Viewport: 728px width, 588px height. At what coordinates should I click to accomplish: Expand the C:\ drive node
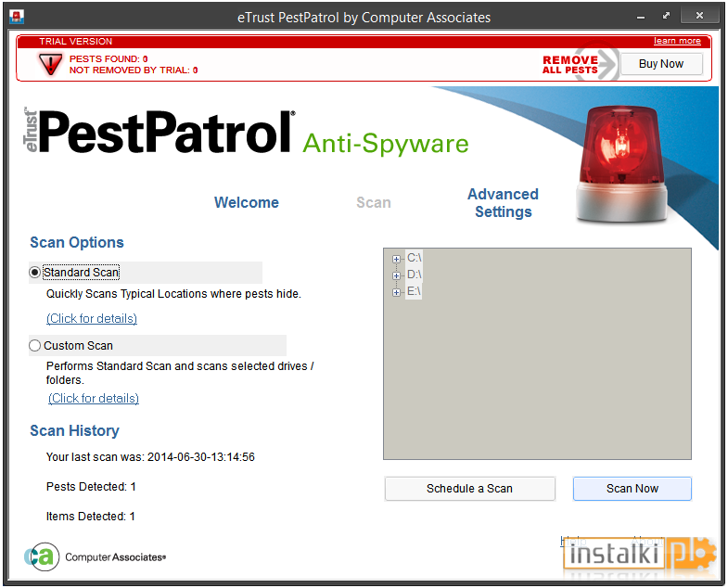pyautogui.click(x=396, y=259)
